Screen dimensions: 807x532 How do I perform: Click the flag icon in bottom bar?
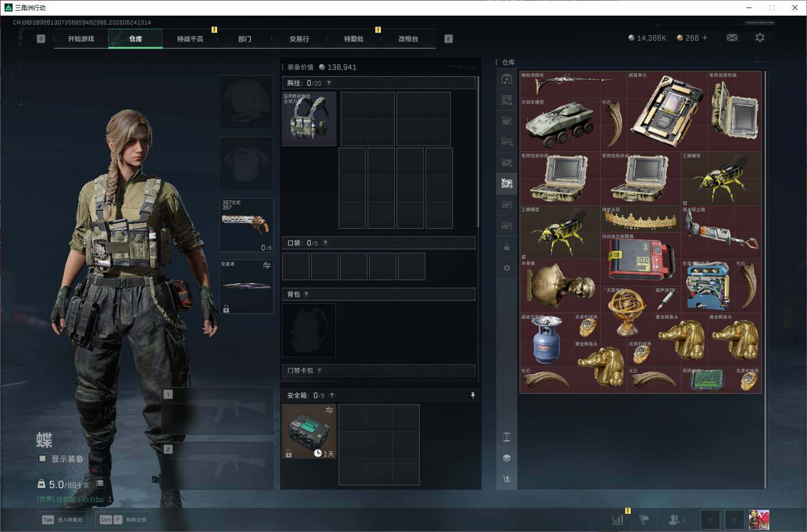pos(644,519)
